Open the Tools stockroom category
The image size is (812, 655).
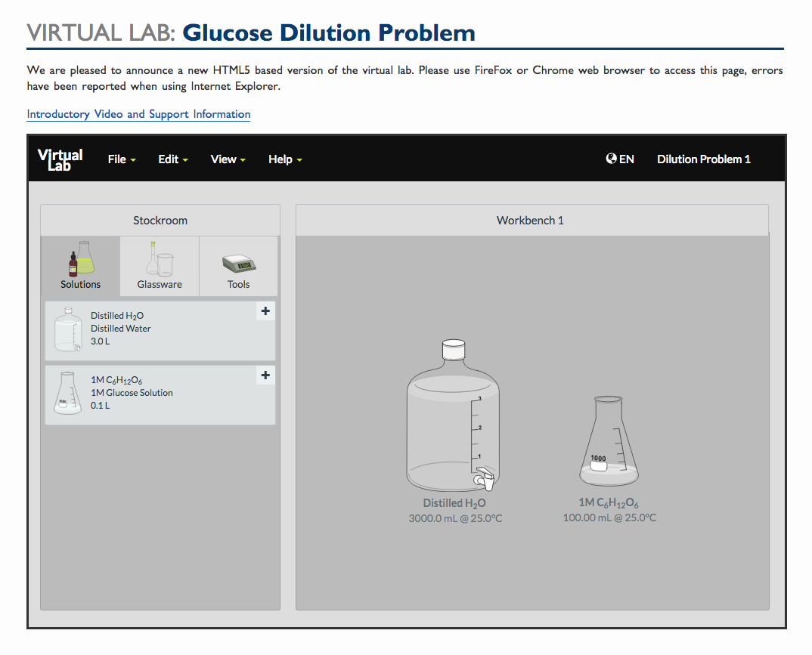[239, 266]
